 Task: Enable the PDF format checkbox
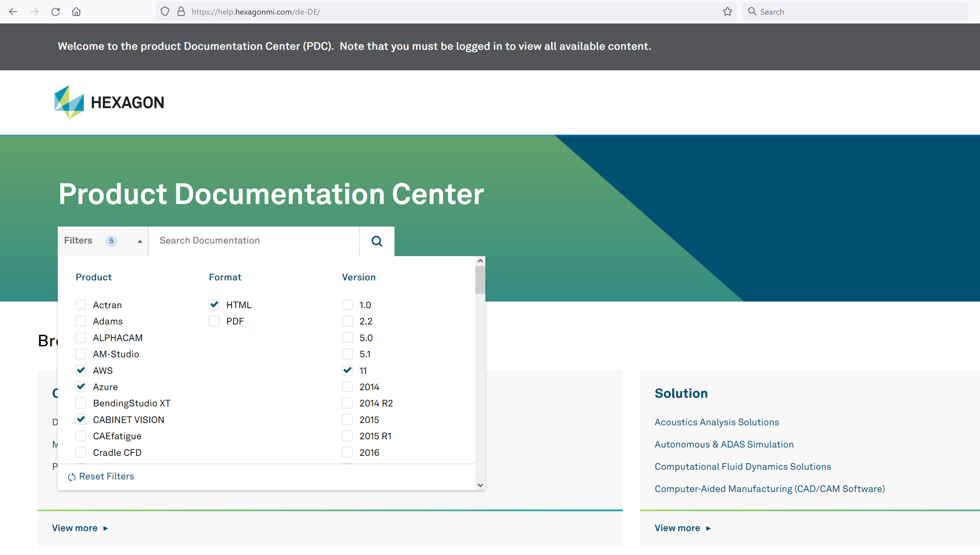tap(214, 321)
